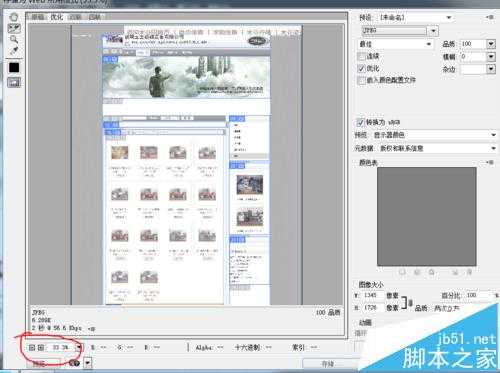Click the browser preview icon
500x373 pixels.
point(75,363)
